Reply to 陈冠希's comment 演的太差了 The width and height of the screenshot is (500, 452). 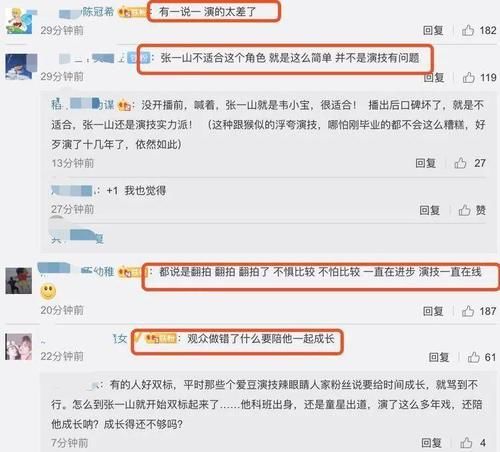click(x=433, y=30)
